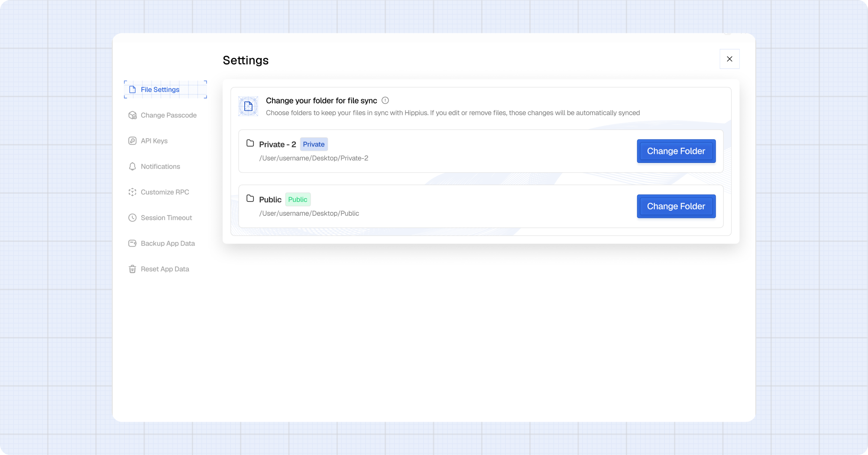Click the /User/username/Desktop/Private-2 path text
The image size is (868, 455).
pos(314,158)
